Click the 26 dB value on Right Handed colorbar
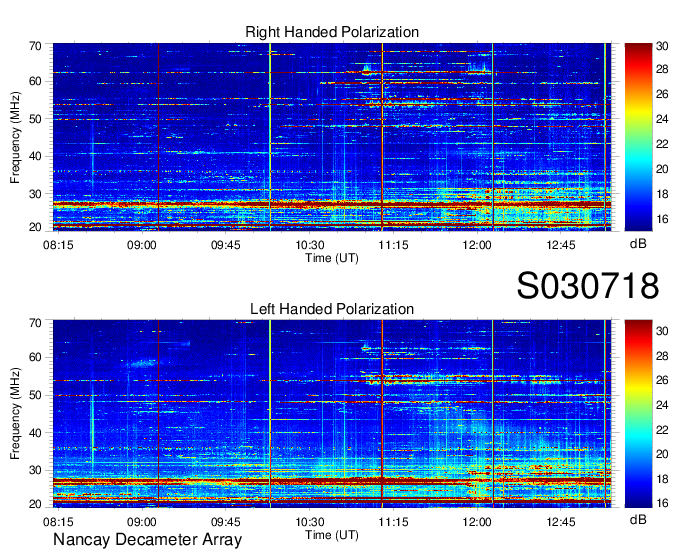The image size is (680, 552). click(662, 95)
